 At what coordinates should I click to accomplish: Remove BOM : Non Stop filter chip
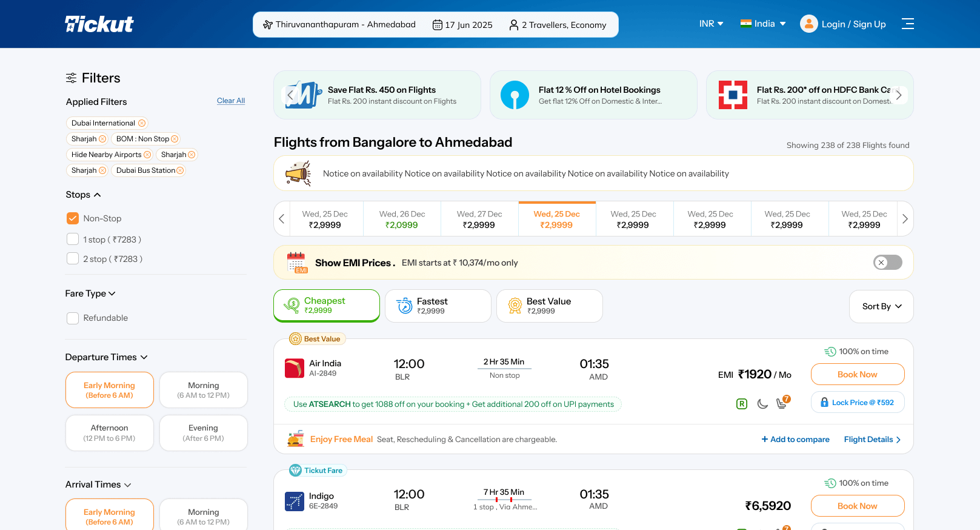tap(175, 139)
